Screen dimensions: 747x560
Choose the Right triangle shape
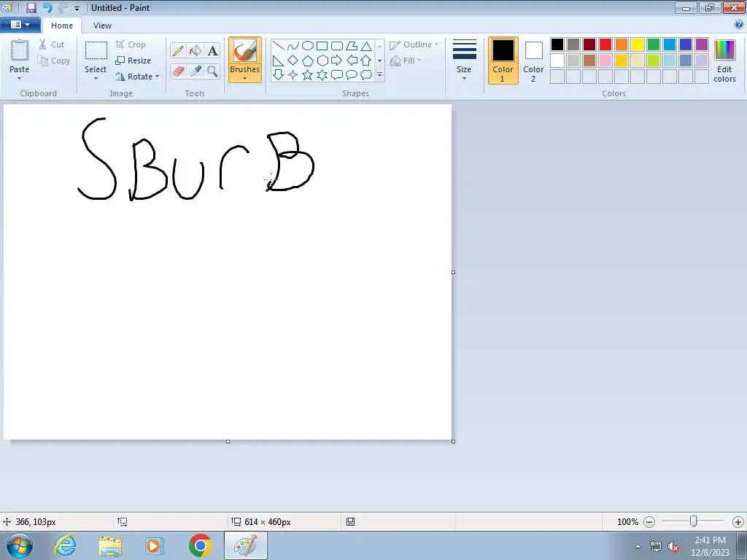(x=279, y=61)
